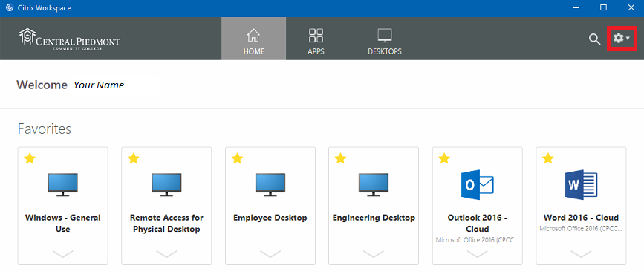Click the "Remote Access for Physical Desktop" label

tap(166, 223)
